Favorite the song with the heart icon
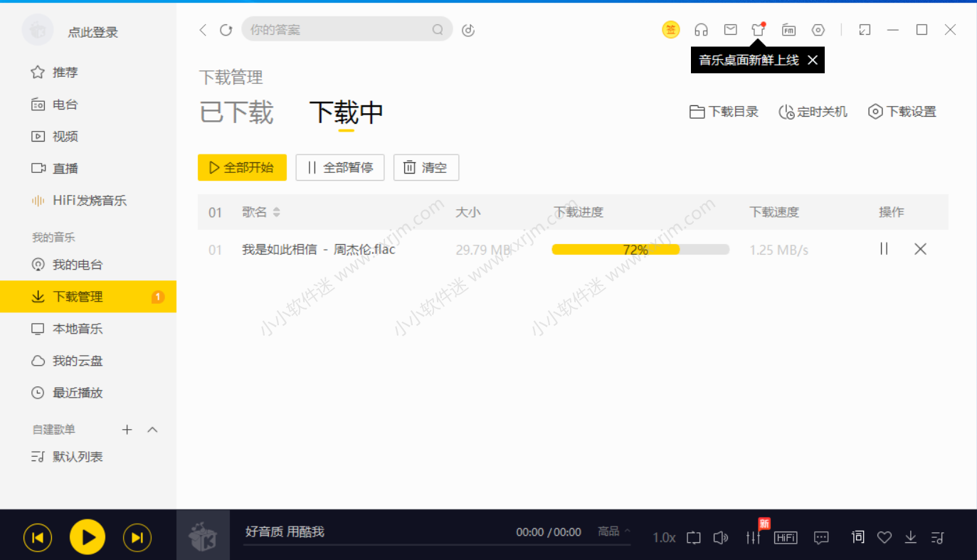 (x=884, y=538)
